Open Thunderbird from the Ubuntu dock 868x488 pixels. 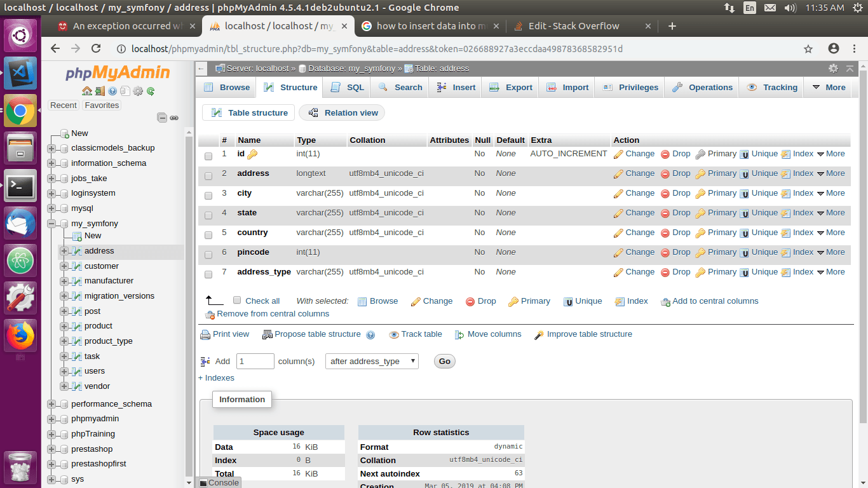20,223
